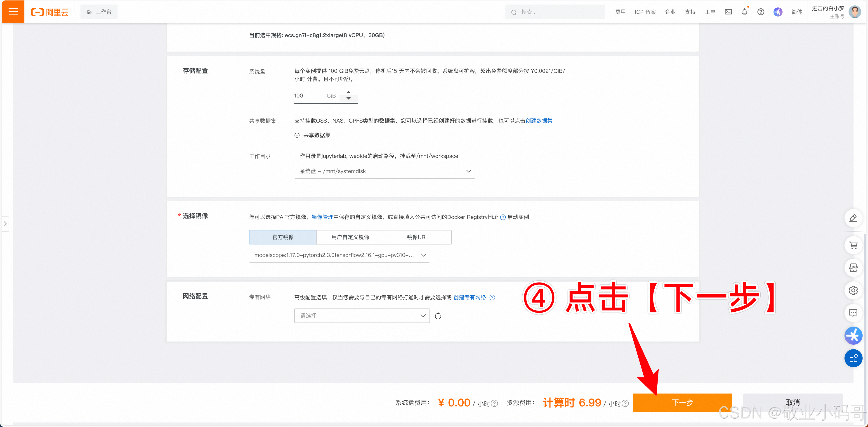
Task: Select the 用户自定义镜像 image source option
Action: point(350,237)
